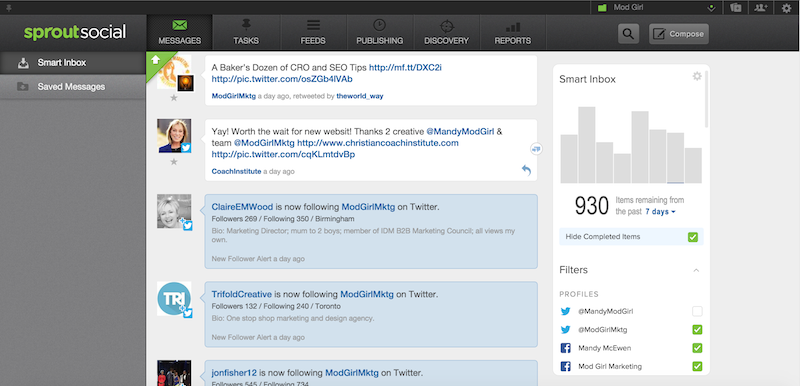This screenshot has height=386, width=800.
Task: Toggle the Hide Completed Items checkbox
Action: [692, 237]
